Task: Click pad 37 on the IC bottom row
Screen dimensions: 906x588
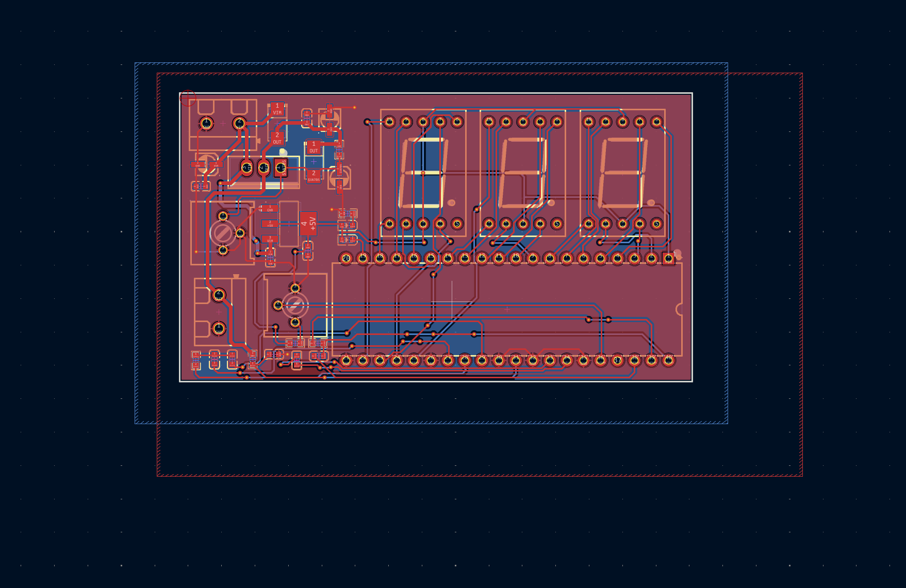Action: 617,360
